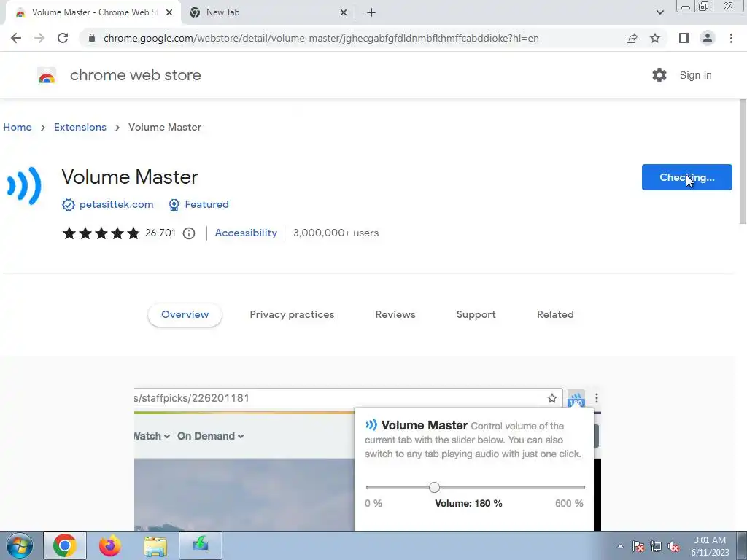Reload the page with the refresh icon

(x=63, y=38)
